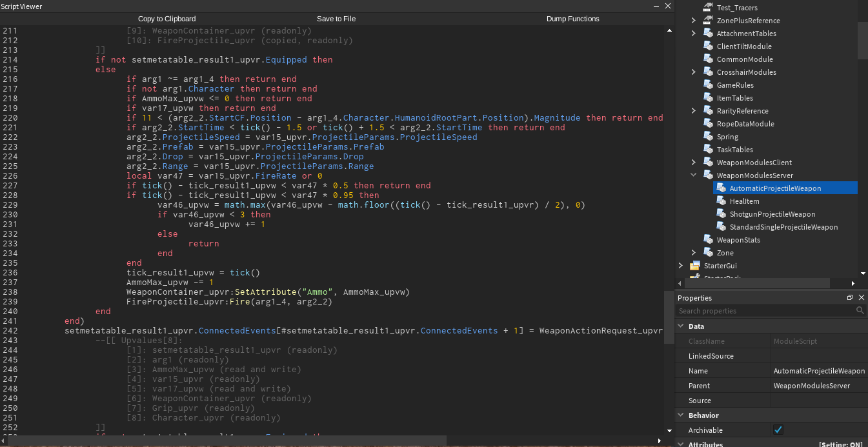This screenshot has height=447, width=868.
Task: Click the Spring module icon
Action: (x=707, y=137)
